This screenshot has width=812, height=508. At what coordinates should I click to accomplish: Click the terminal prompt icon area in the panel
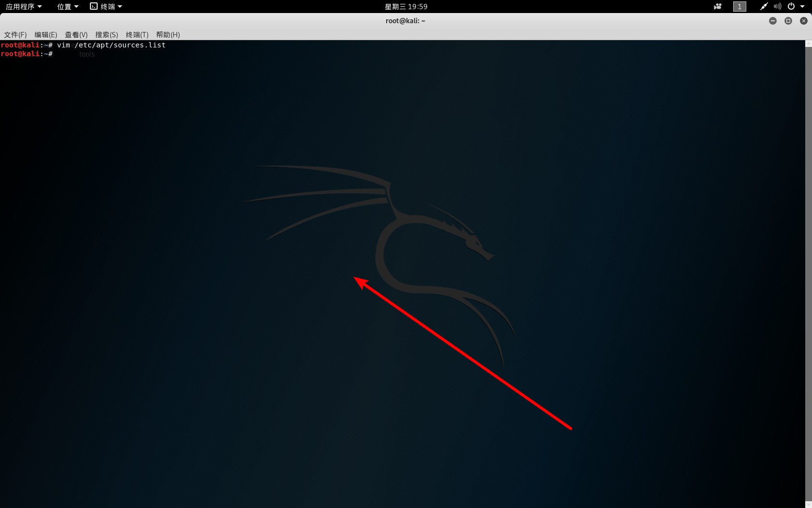coord(92,6)
